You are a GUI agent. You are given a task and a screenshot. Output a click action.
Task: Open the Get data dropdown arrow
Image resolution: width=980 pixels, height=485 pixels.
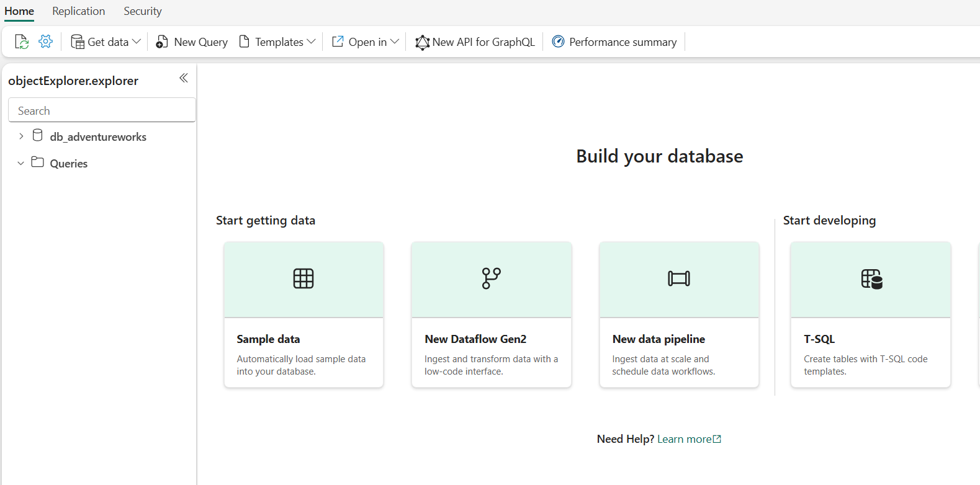click(137, 42)
